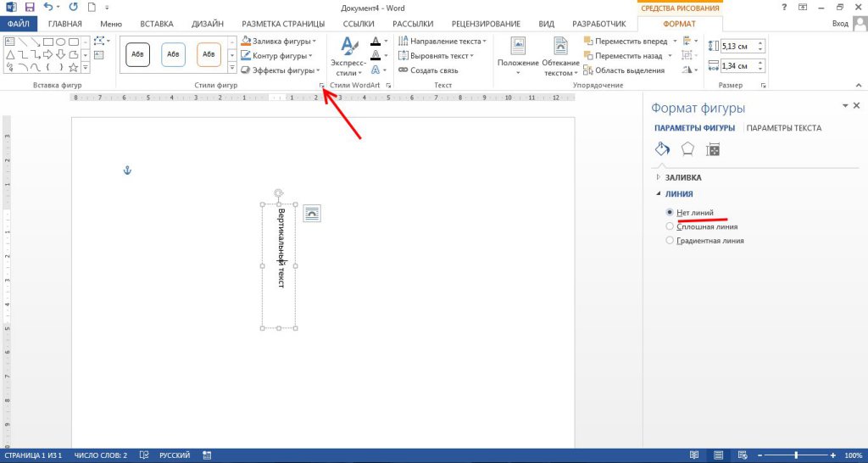Switch to ПАРАМЕТРЫ ТЕКСТА in Формат фигуры
868x463 pixels.
coord(784,128)
